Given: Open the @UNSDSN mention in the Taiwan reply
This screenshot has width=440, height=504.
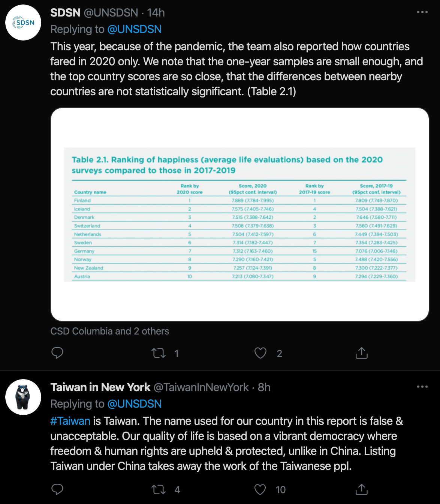Looking at the screenshot, I should click(135, 404).
